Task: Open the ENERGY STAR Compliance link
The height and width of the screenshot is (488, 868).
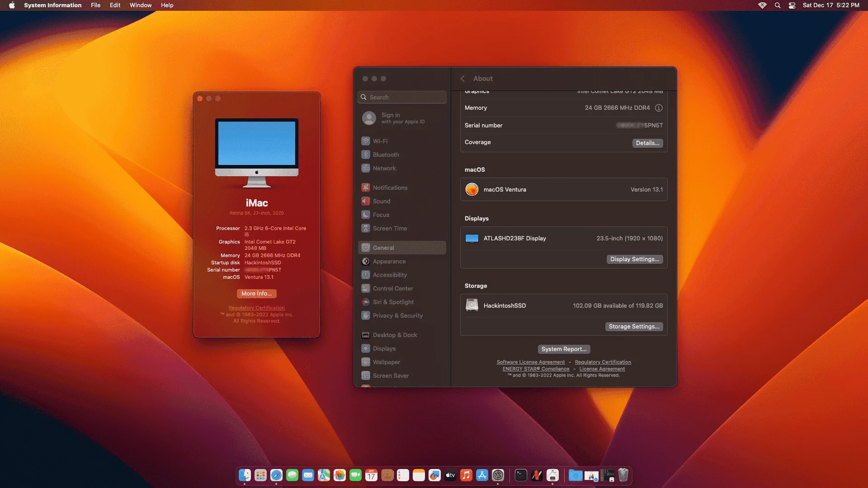Action: (536, 369)
